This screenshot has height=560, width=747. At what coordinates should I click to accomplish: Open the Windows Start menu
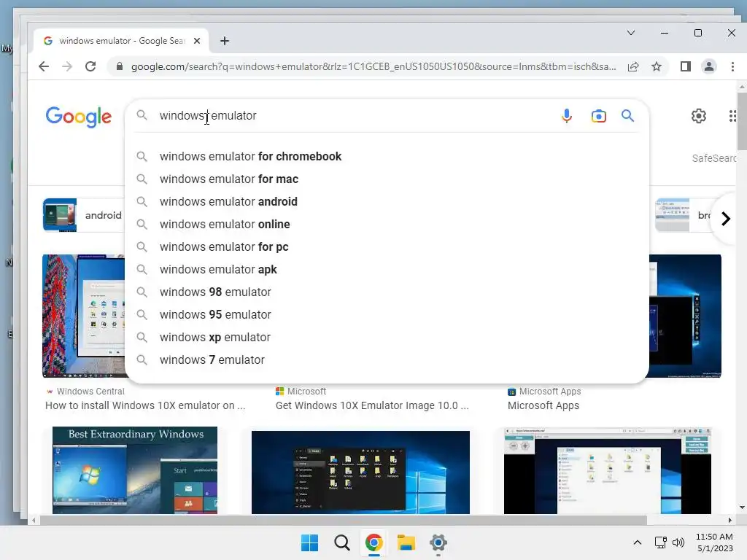(x=309, y=542)
